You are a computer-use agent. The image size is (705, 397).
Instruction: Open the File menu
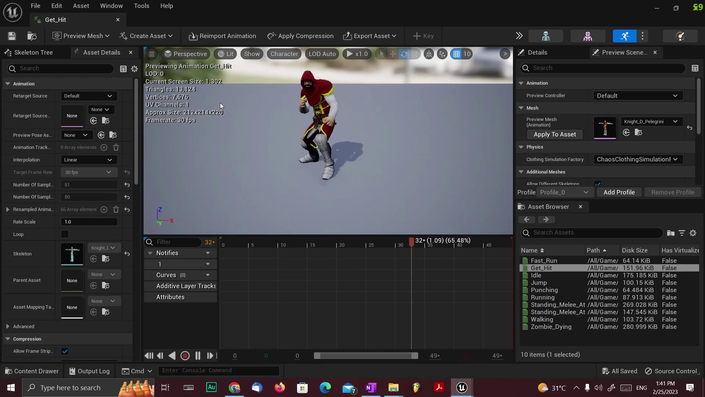(35, 6)
